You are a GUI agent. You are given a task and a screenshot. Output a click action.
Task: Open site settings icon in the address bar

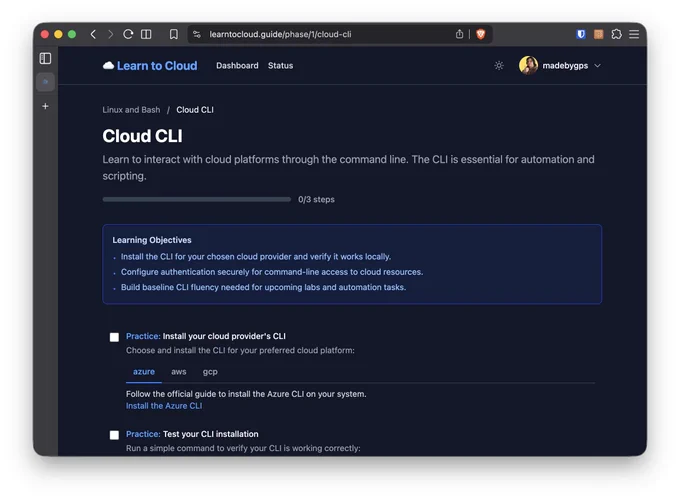197,34
